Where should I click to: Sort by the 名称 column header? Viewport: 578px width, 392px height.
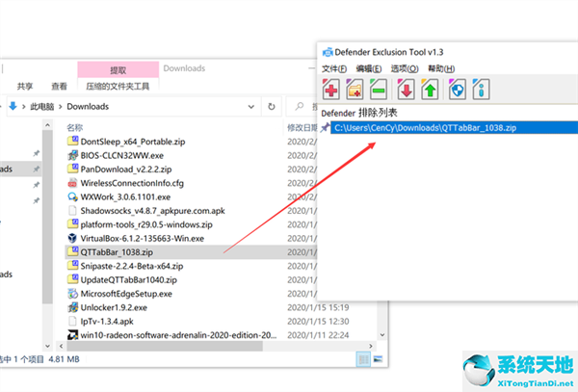coord(75,128)
